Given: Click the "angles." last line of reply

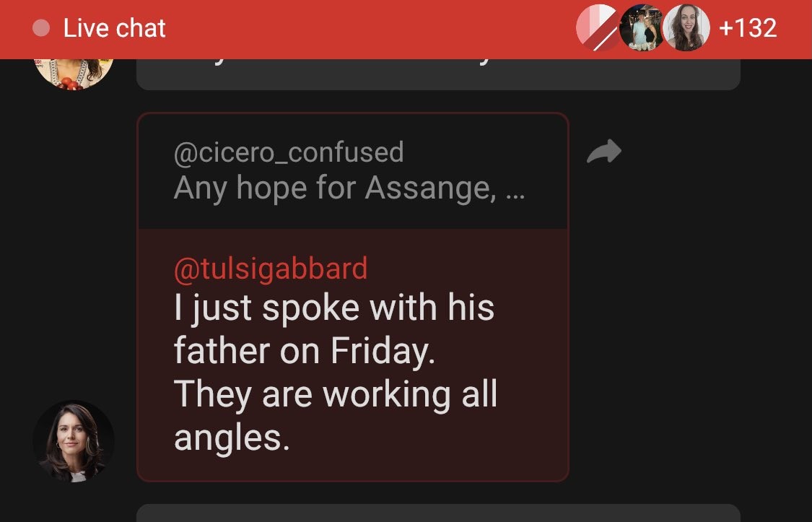Looking at the screenshot, I should (231, 438).
